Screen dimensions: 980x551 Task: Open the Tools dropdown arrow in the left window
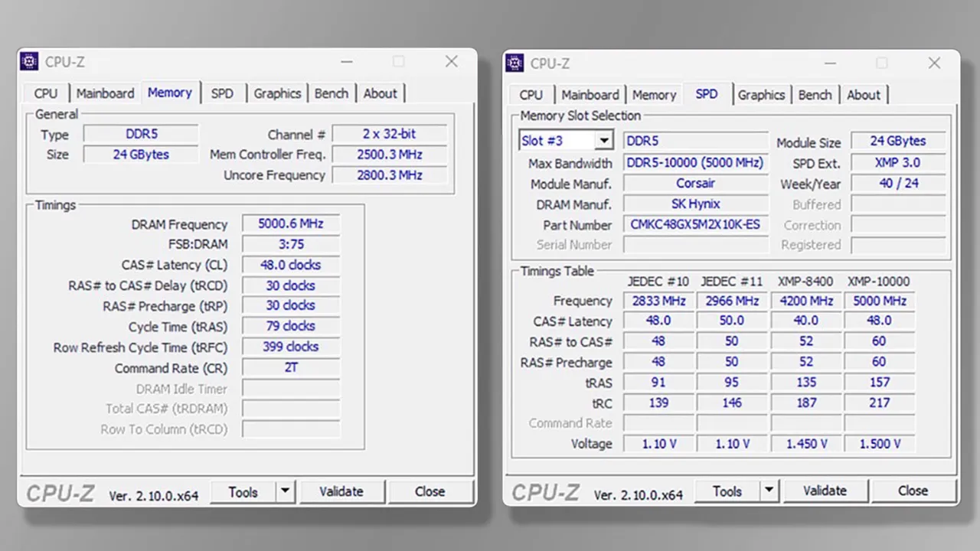[285, 492]
